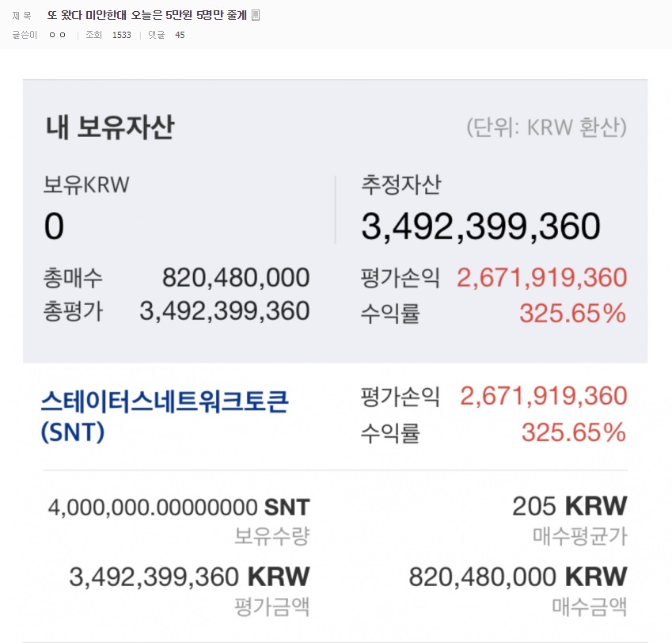Click the 매수금액 820,480,000 KRW value
The image size is (672, 643).
point(518,576)
